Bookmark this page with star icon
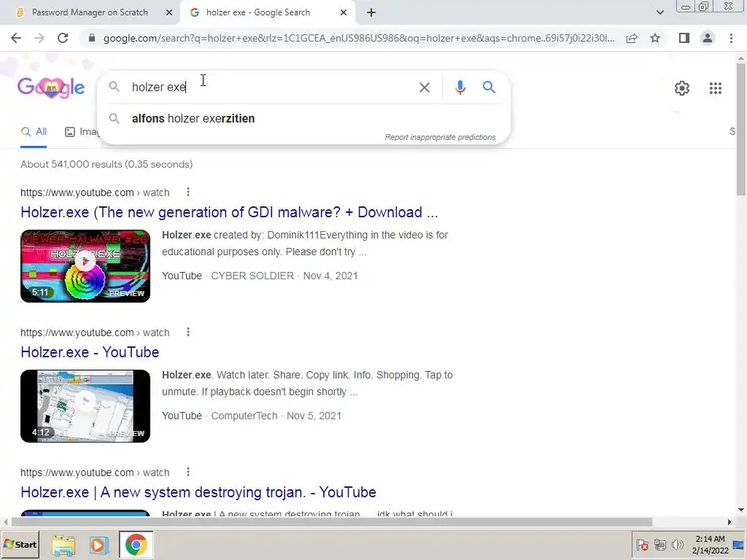 pyautogui.click(x=655, y=38)
